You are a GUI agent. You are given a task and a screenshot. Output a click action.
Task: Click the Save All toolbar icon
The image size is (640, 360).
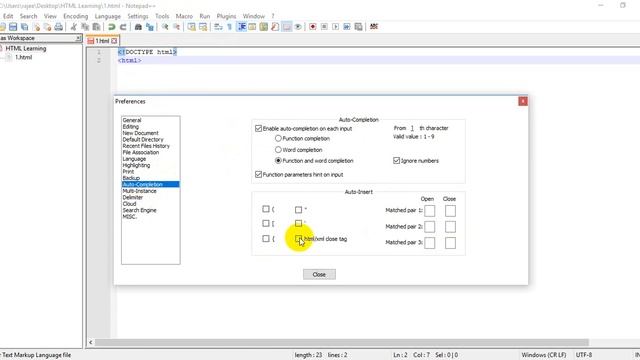[x=24, y=27]
